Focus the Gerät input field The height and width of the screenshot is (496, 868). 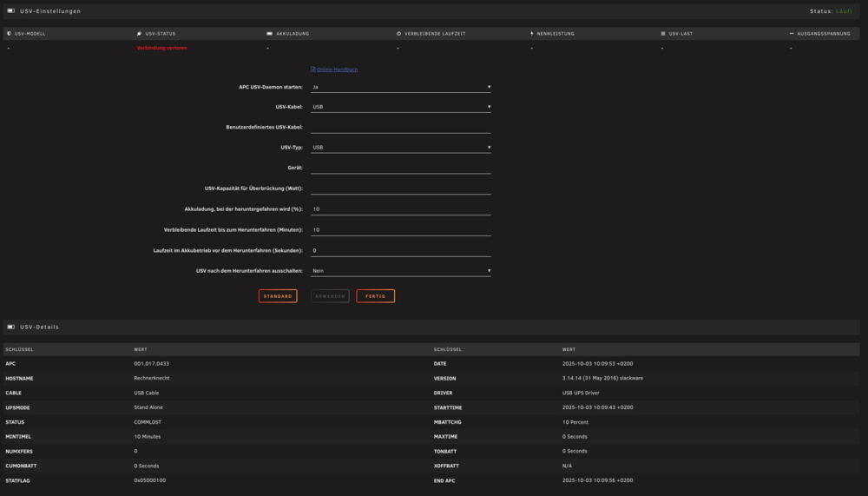(x=401, y=168)
